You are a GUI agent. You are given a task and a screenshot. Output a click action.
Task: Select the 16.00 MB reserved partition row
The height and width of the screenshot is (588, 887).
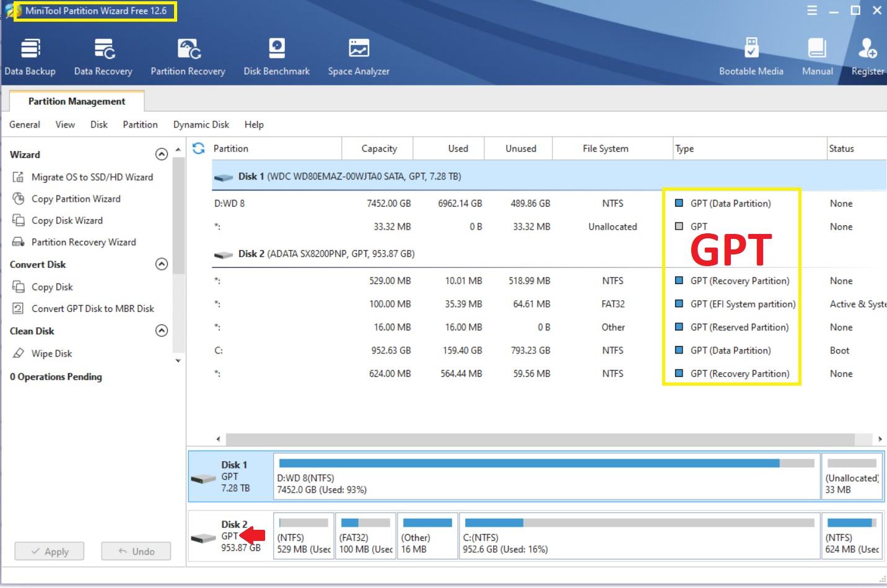coord(549,327)
